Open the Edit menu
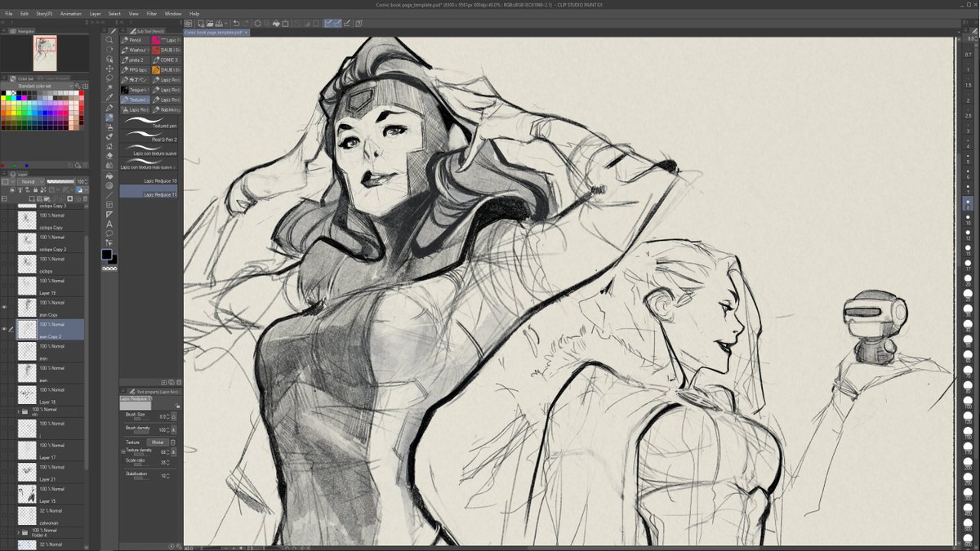 click(x=24, y=13)
